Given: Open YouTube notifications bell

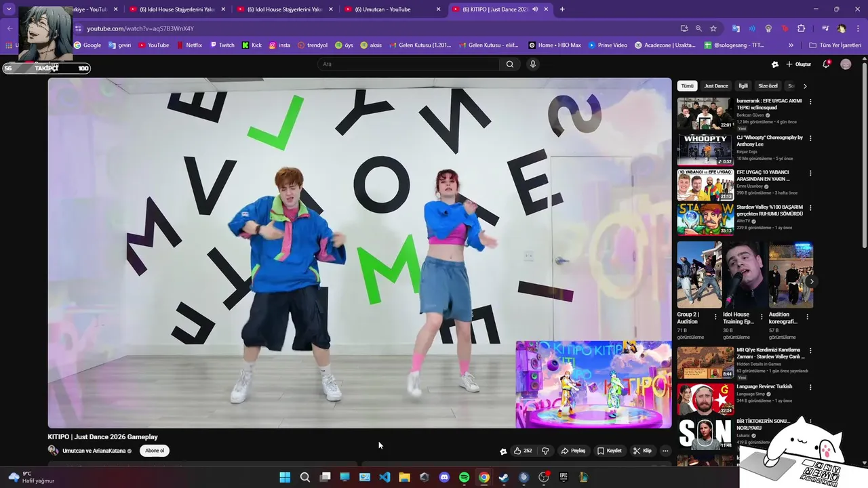Looking at the screenshot, I should coord(826,64).
